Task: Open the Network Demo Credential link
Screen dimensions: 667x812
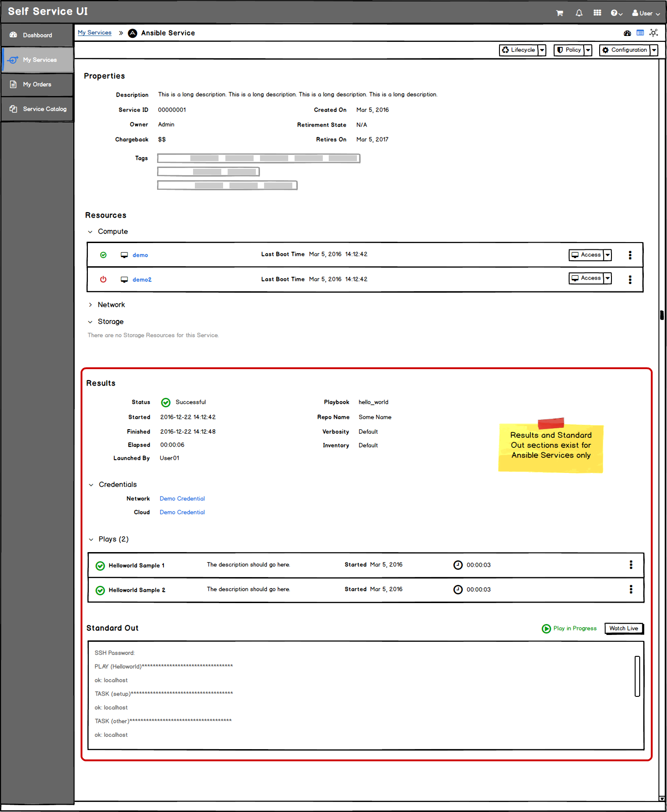Action: click(x=182, y=498)
